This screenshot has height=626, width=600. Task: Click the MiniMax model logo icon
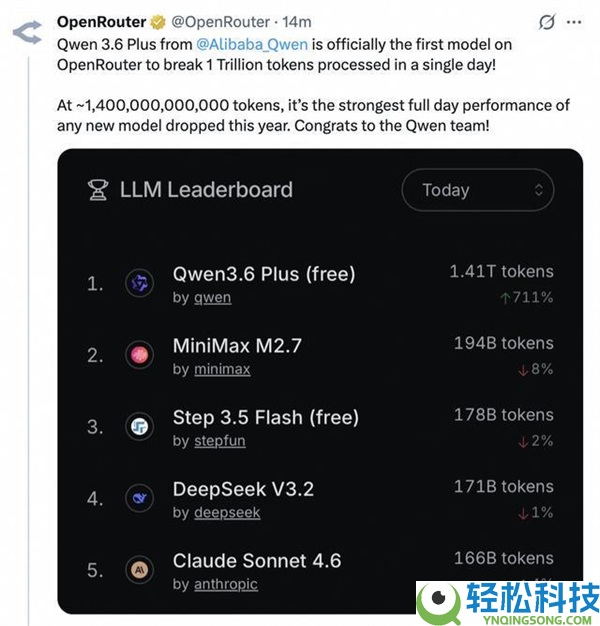pyautogui.click(x=139, y=355)
